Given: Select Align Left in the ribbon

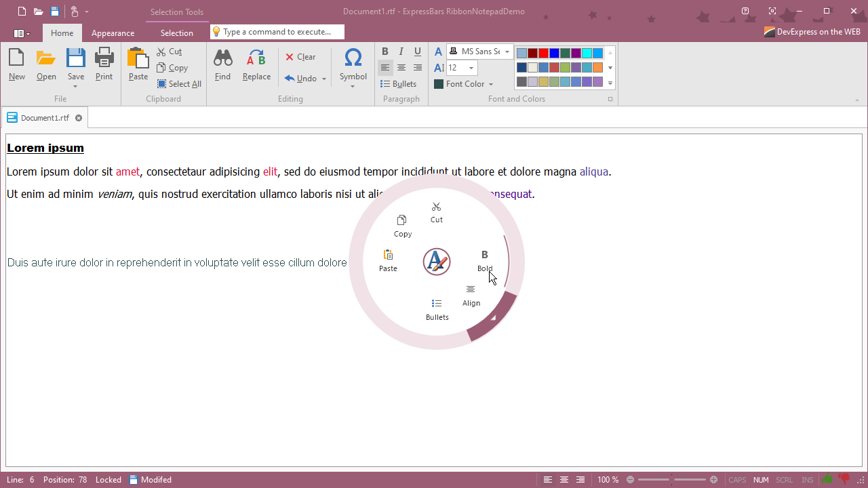Looking at the screenshot, I should coord(385,68).
